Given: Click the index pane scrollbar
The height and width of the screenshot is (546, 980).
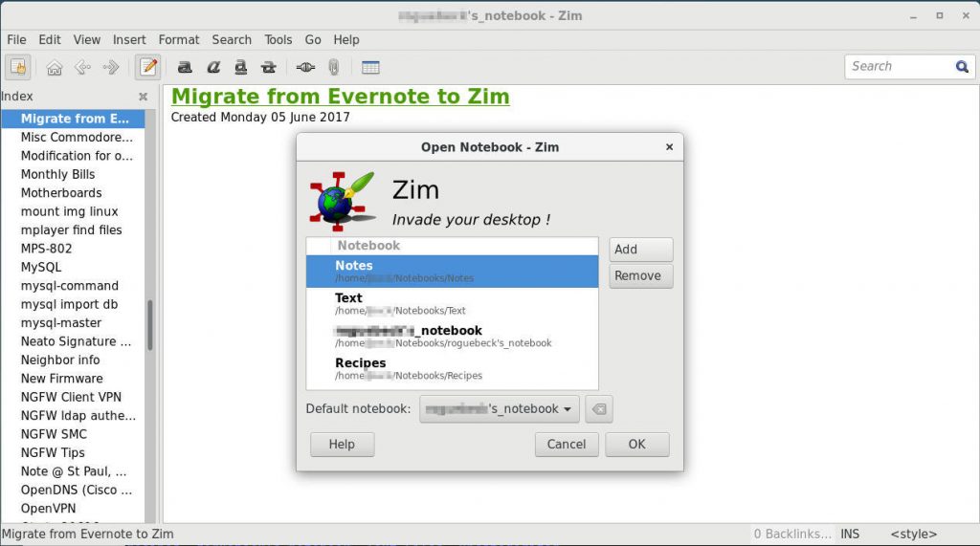Looking at the screenshot, I should [x=150, y=325].
